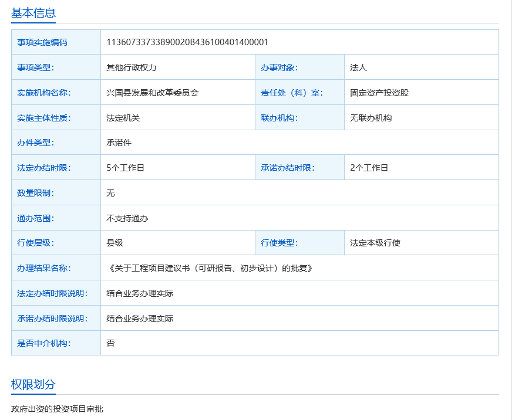This screenshot has height=420, width=512.
Task: Click the 固定资产投资股 department value
Action: 379,93
